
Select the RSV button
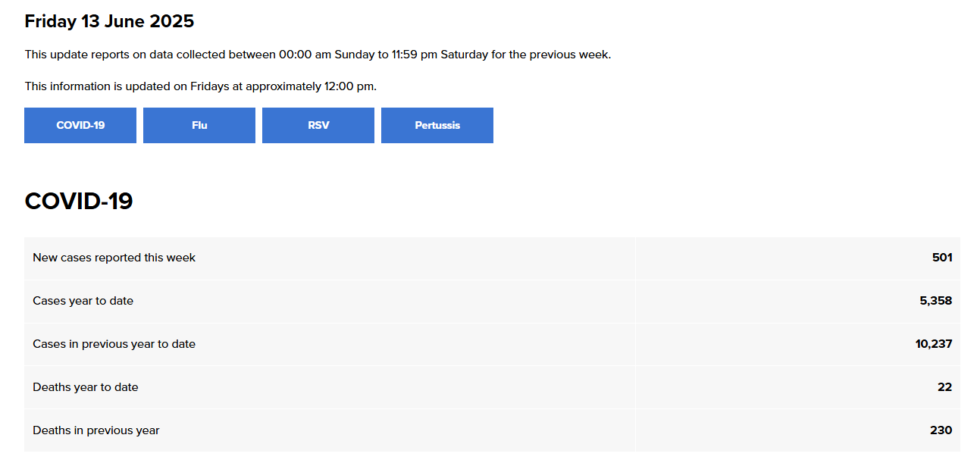pyautogui.click(x=318, y=125)
